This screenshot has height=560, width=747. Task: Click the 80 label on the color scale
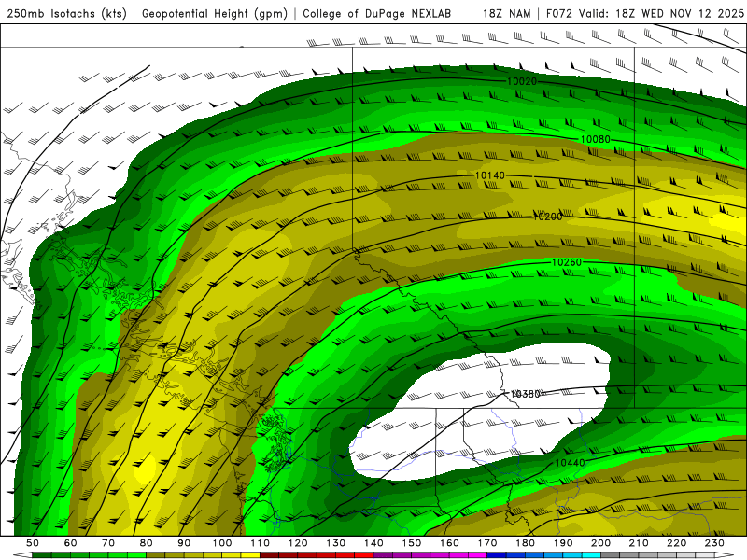point(147,543)
